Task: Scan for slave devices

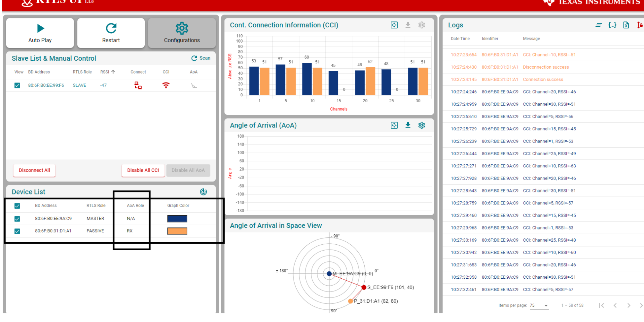Action: click(x=201, y=58)
